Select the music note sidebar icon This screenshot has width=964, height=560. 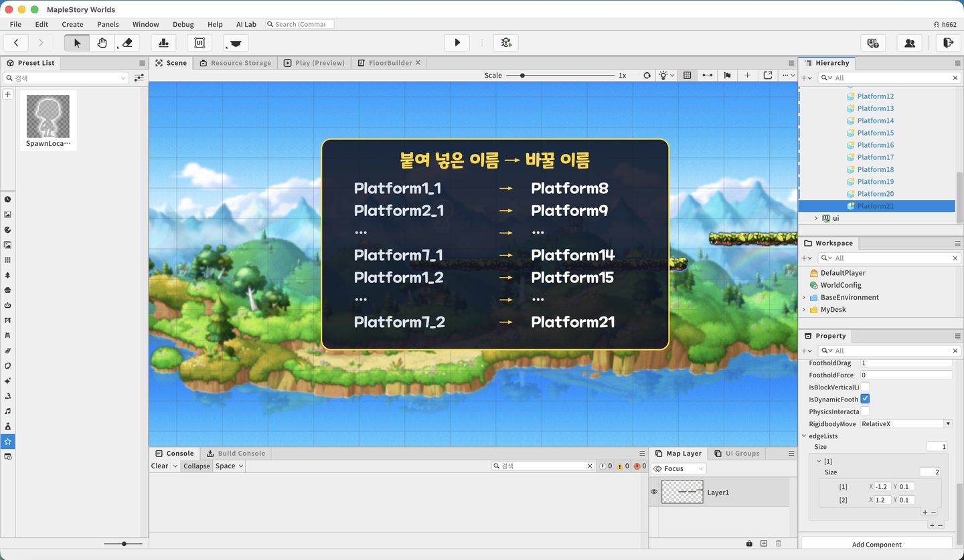click(8, 411)
